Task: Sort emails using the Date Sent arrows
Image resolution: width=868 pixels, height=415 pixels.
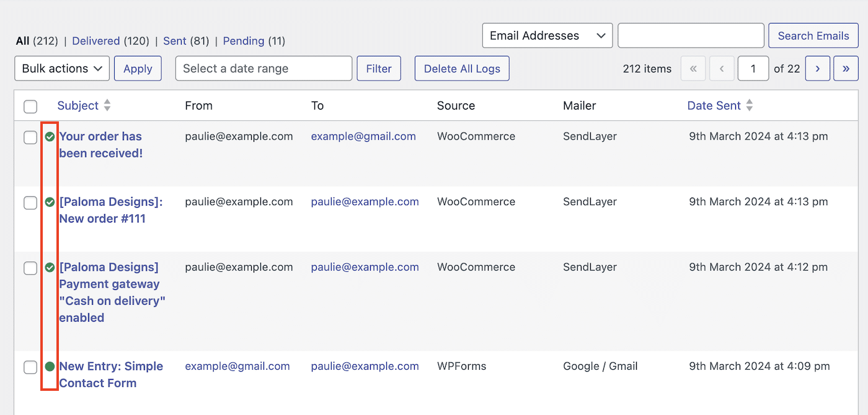Action: click(750, 105)
